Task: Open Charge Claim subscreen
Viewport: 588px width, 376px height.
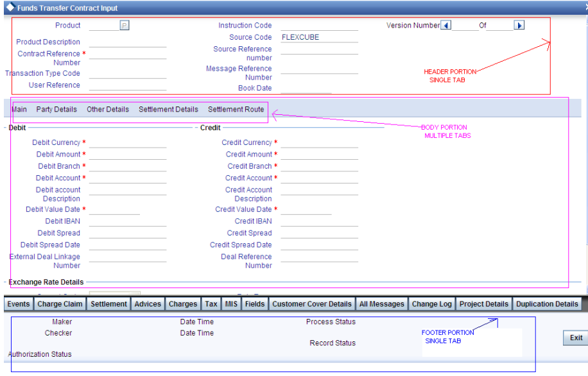Action: click(60, 303)
